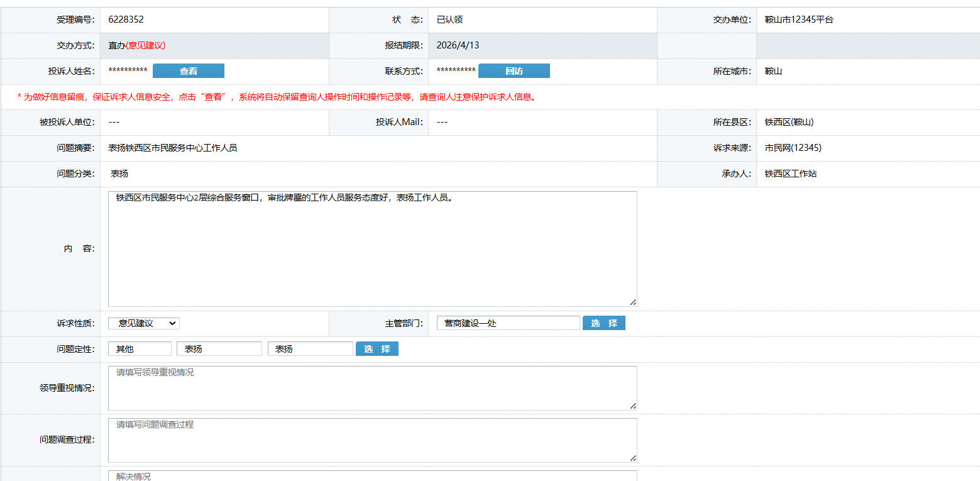Click the 受理编号 value 6228352
The width and height of the screenshot is (980, 481).
(x=126, y=19)
